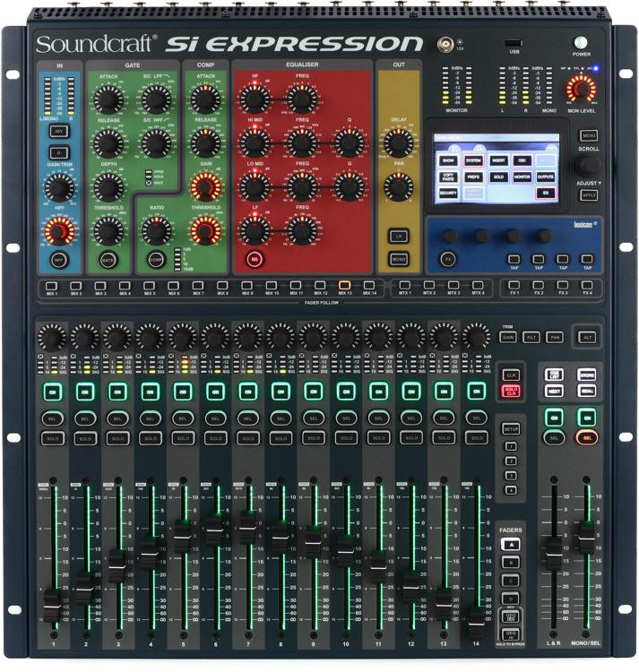The image size is (639, 672).
Task: Toggle the round GATE button
Action: [x=108, y=260]
